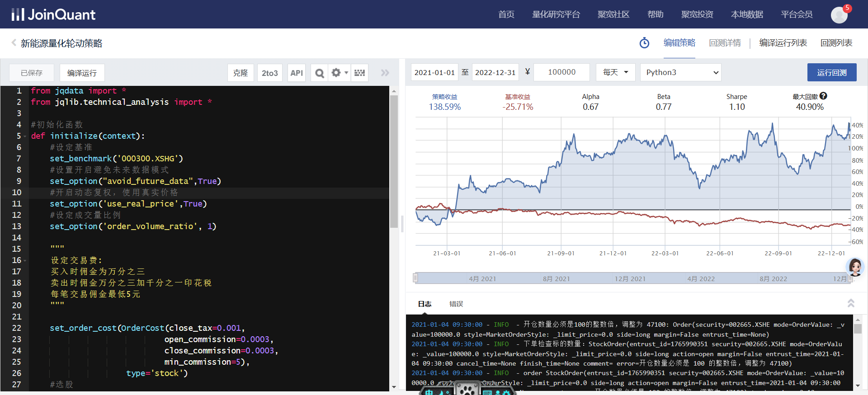Open 本地数据 menu item
Image resolution: width=868 pixels, height=395 pixels.
pos(747,14)
